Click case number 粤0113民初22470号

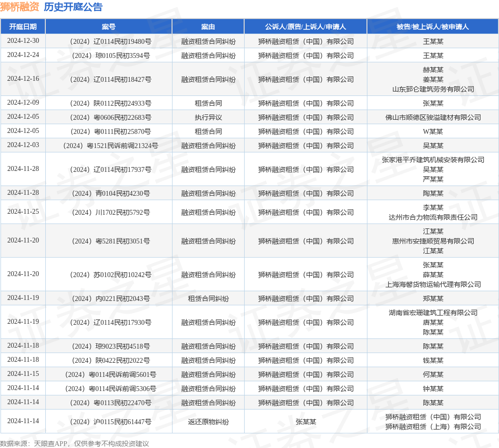pyautogui.click(x=111, y=403)
